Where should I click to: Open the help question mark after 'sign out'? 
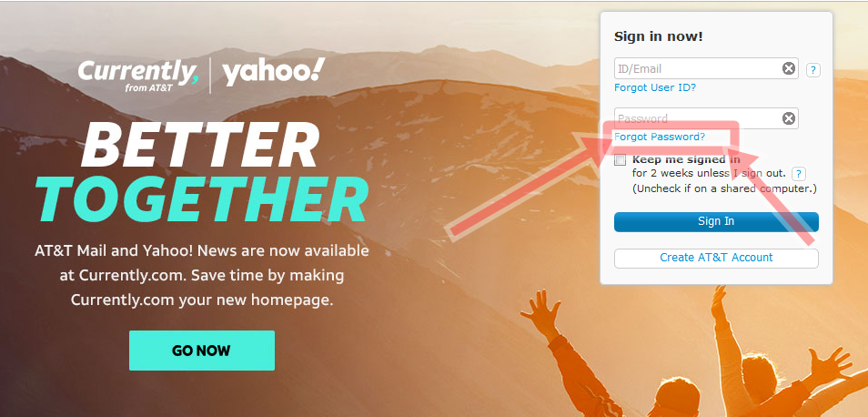click(798, 174)
